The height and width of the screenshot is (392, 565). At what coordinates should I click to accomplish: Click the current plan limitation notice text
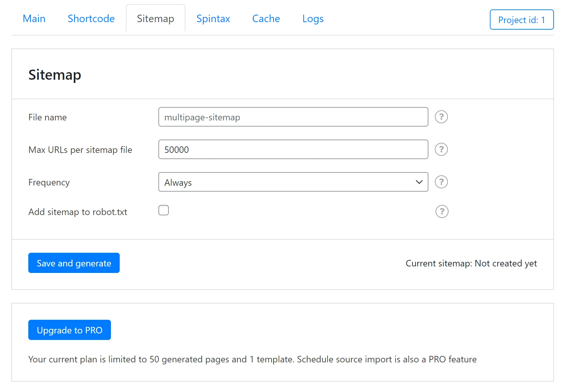252,359
